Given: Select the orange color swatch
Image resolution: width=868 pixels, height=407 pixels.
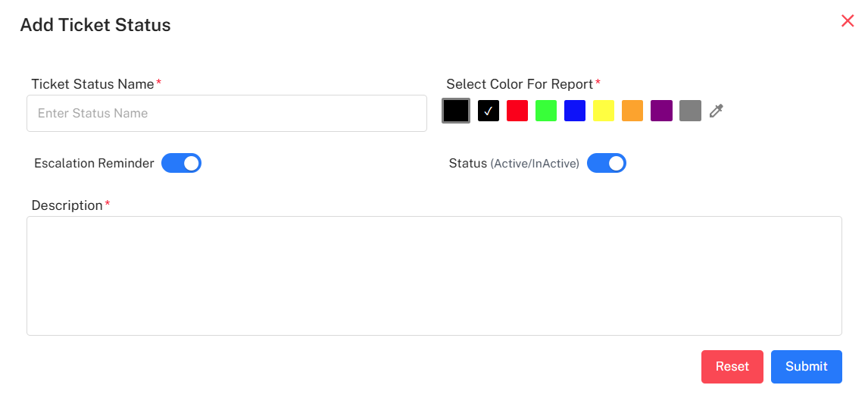Looking at the screenshot, I should point(632,111).
